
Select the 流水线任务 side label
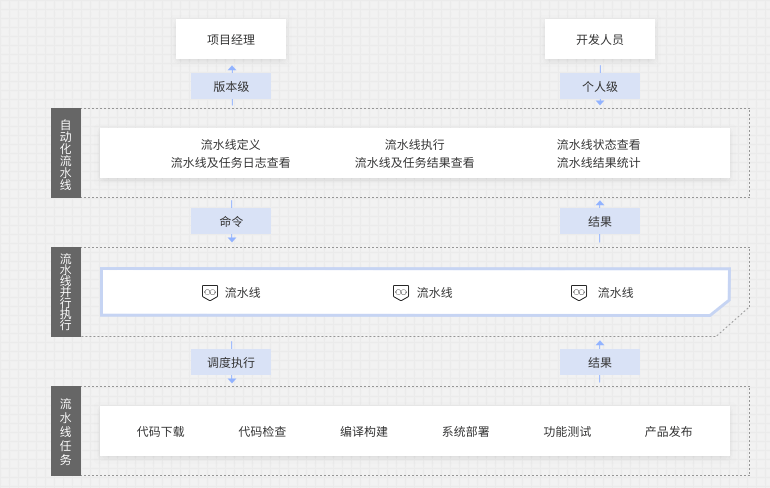coord(66,431)
